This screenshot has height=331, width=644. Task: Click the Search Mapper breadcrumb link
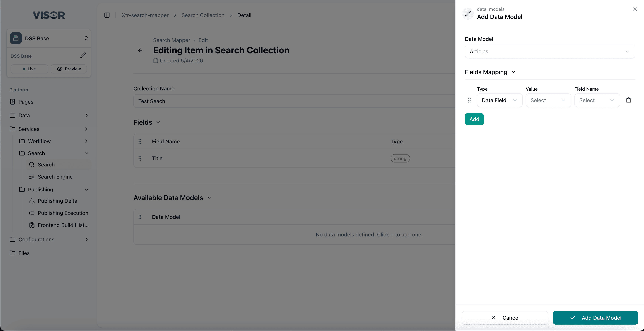171,40
